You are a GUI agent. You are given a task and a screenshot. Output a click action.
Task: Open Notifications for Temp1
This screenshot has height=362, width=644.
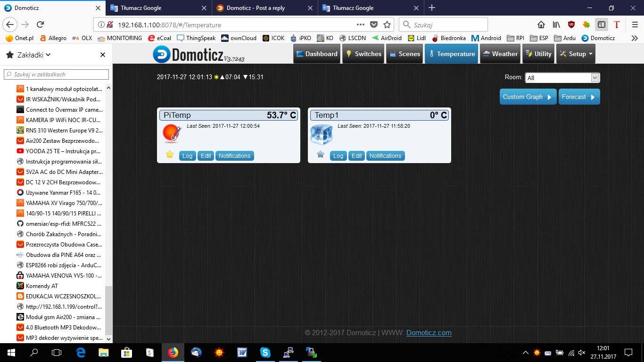[x=385, y=156]
